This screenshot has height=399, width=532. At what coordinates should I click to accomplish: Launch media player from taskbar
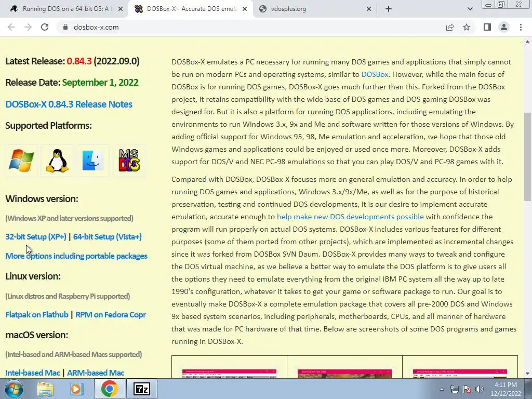tap(76, 389)
